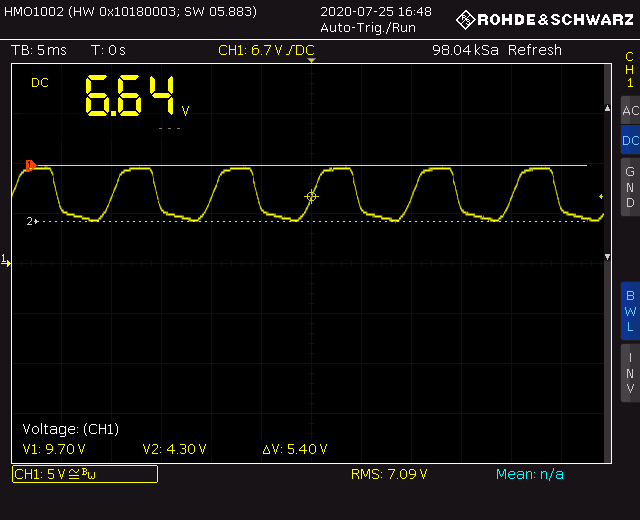This screenshot has width=640, height=520.
Task: Click the down arrow in the side menu
Action: tap(607, 257)
